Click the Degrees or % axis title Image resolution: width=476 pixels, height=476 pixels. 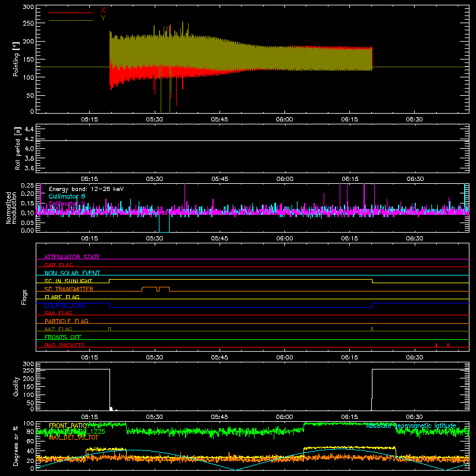coord(16,446)
